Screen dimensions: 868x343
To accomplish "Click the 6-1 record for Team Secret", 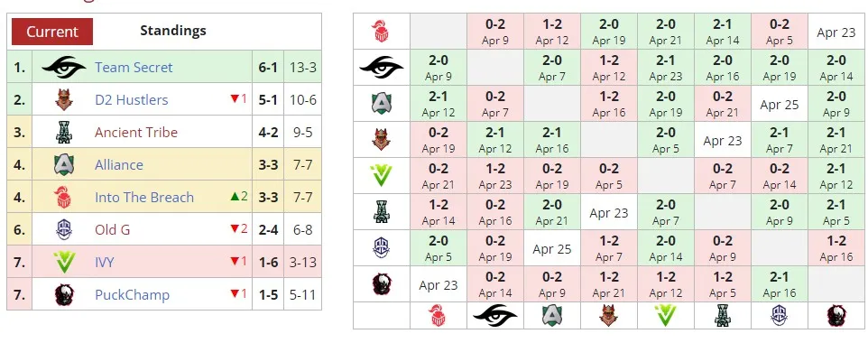I will 268,67.
